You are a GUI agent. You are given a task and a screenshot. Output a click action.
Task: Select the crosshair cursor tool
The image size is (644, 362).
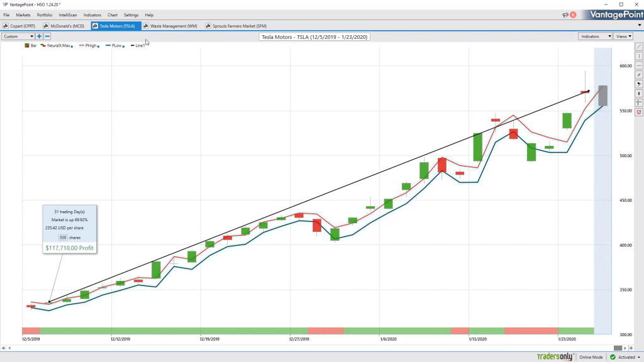pos(639,102)
